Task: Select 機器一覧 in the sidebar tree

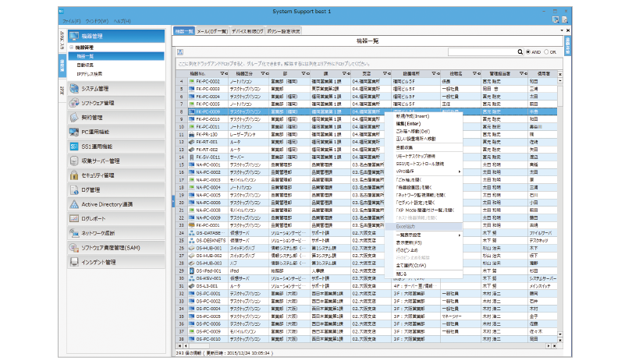Action: pos(116,56)
